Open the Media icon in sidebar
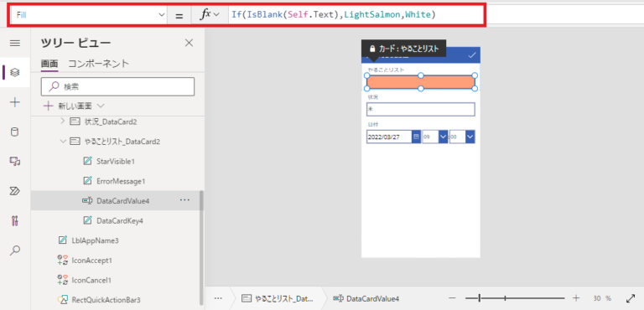Image resolution: width=644 pixels, height=310 pixels. pyautogui.click(x=15, y=162)
